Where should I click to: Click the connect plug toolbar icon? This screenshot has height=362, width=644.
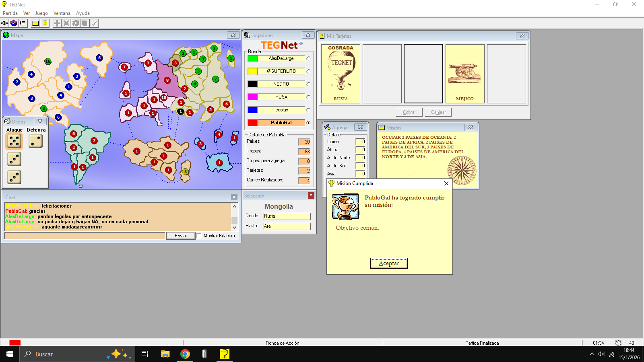[x=5, y=23]
